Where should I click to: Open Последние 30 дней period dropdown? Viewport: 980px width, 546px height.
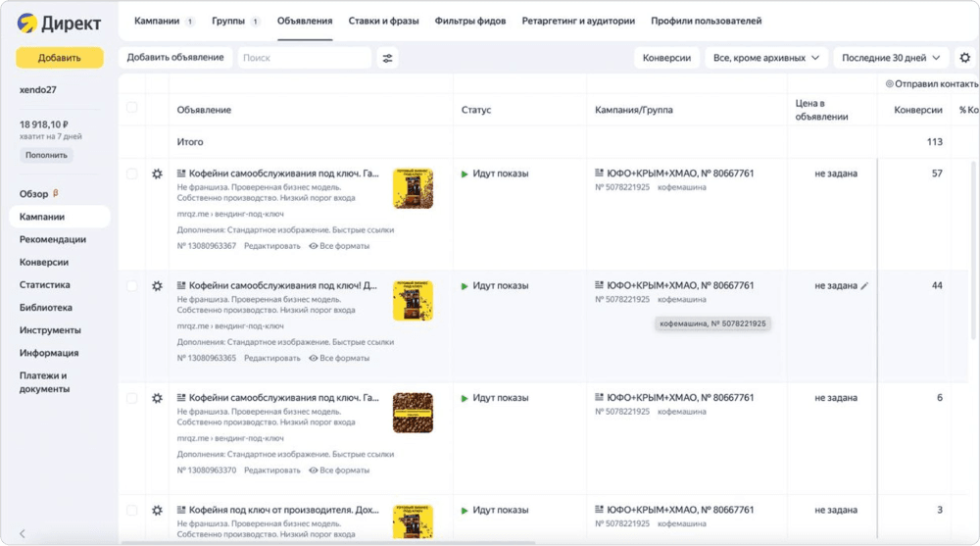point(890,58)
